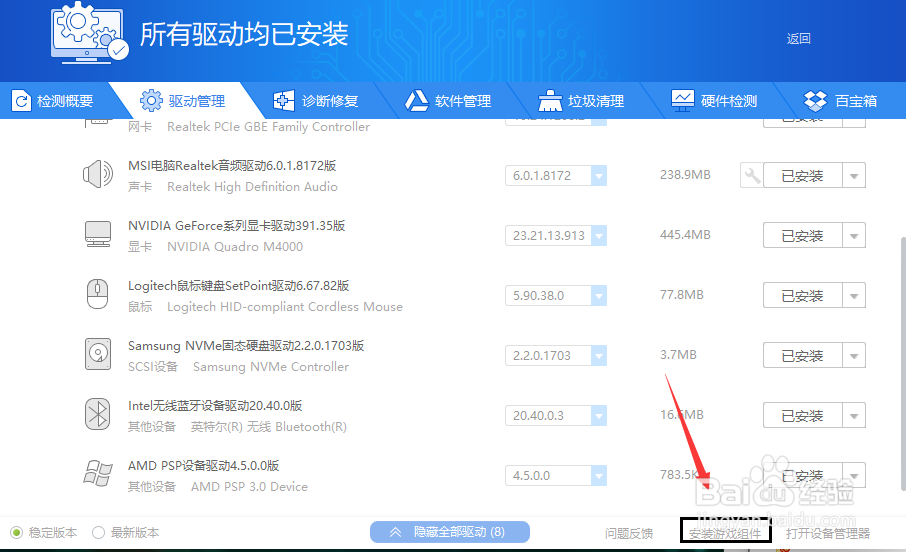Viewport: 906px width, 552px height.
Task: Click 安装游戏组件 link
Action: 725,533
